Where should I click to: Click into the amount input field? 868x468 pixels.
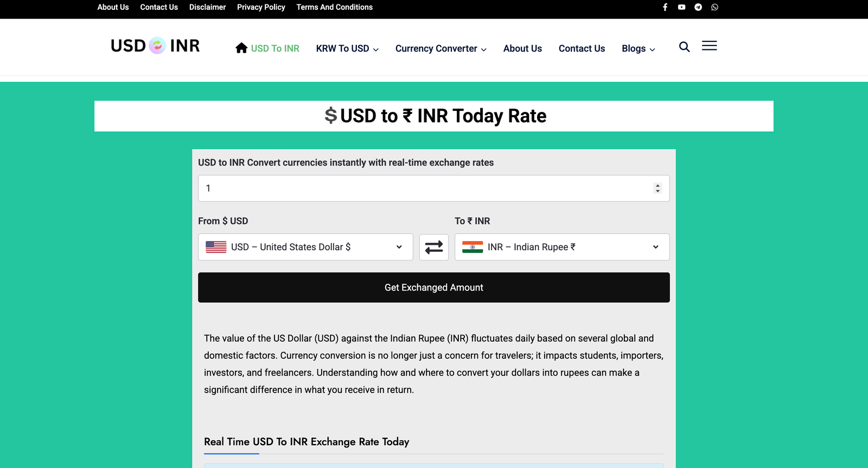(x=423, y=188)
